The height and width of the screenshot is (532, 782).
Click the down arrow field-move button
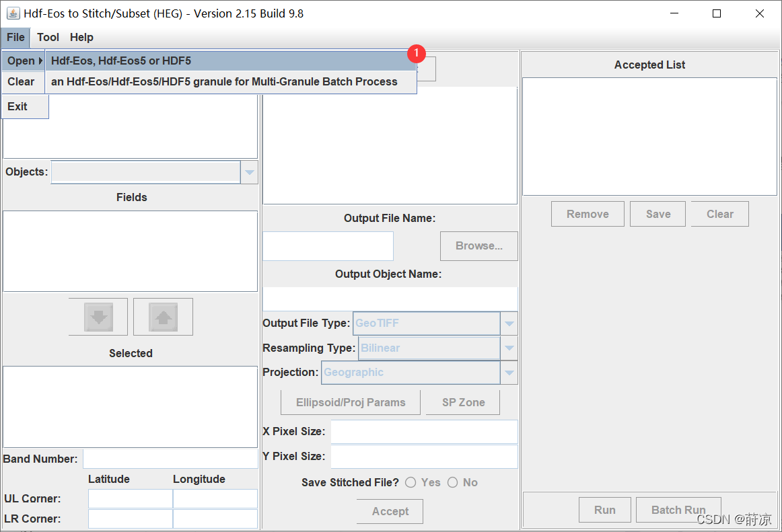pos(98,317)
